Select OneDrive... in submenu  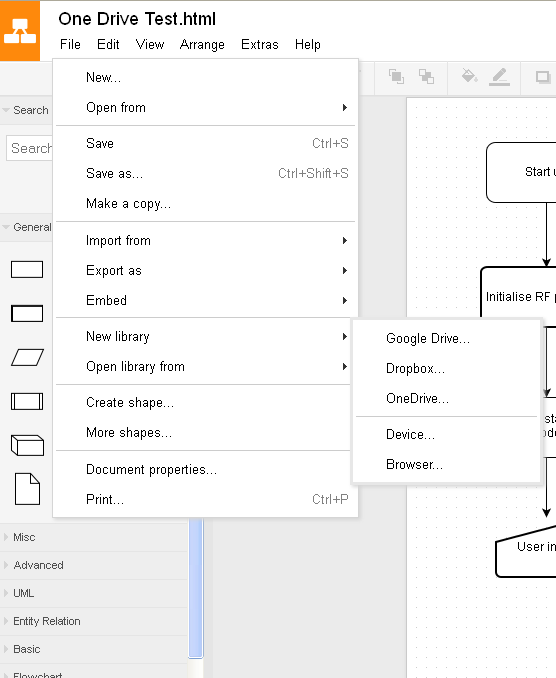447,398
